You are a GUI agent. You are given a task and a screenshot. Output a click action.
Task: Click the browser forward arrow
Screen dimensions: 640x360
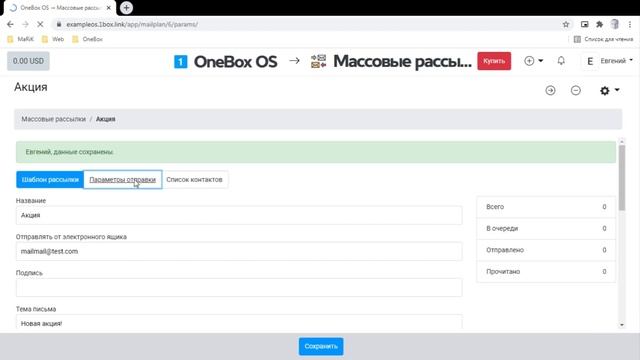click(25, 24)
